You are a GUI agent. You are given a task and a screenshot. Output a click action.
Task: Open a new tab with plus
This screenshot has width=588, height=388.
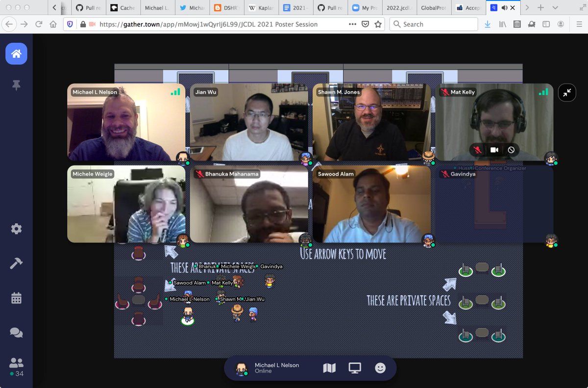540,8
